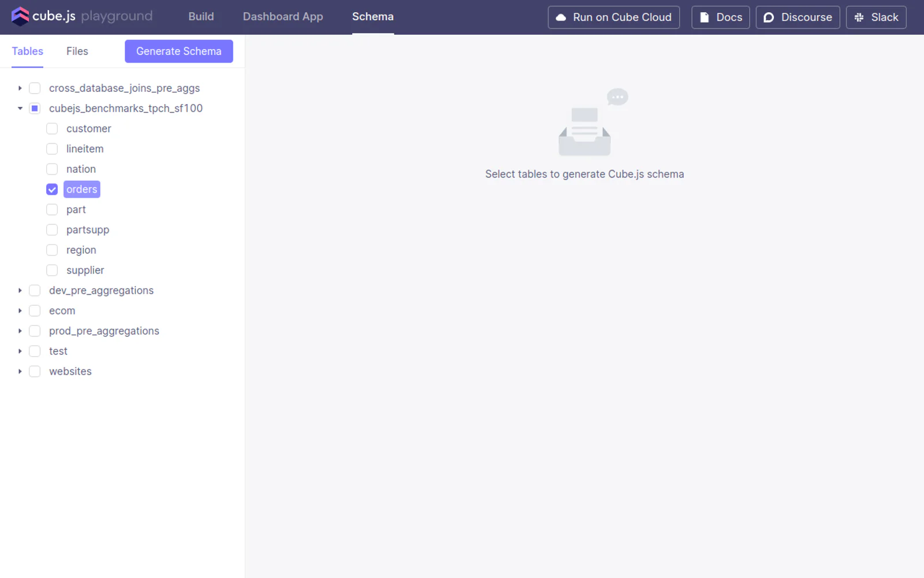Click the dev_pre_aggregations label
Image resolution: width=924 pixels, height=578 pixels.
pos(101,290)
